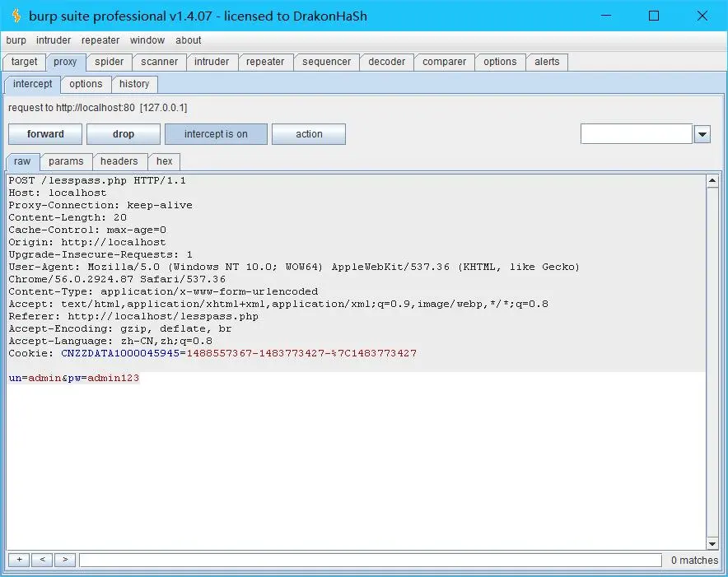The image size is (728, 577).
Task: Click the Content-Length: 20 header
Action: point(68,217)
